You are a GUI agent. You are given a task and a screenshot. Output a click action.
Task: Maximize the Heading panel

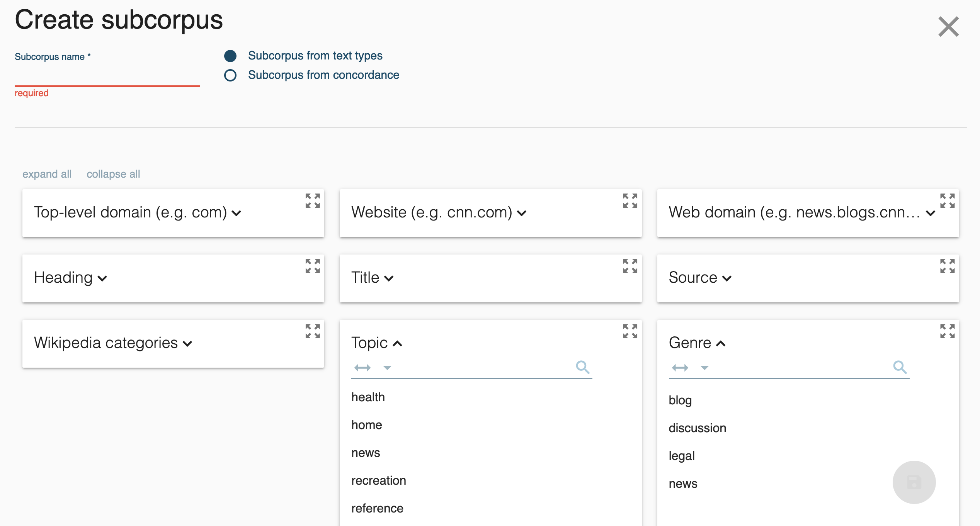[313, 266]
